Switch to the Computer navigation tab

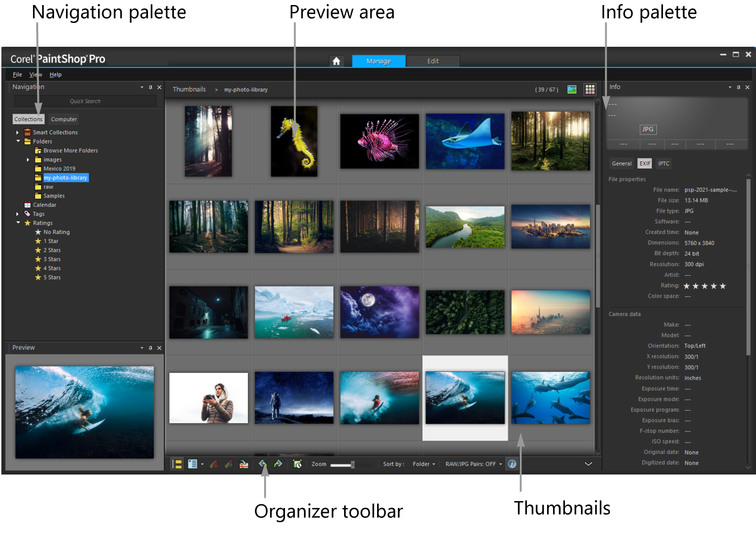pyautogui.click(x=64, y=119)
